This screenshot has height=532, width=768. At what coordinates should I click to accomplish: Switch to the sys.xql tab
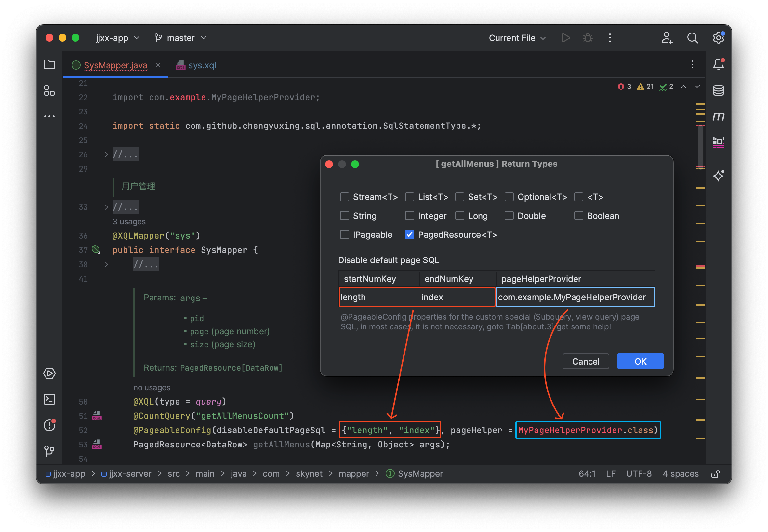[x=196, y=65]
